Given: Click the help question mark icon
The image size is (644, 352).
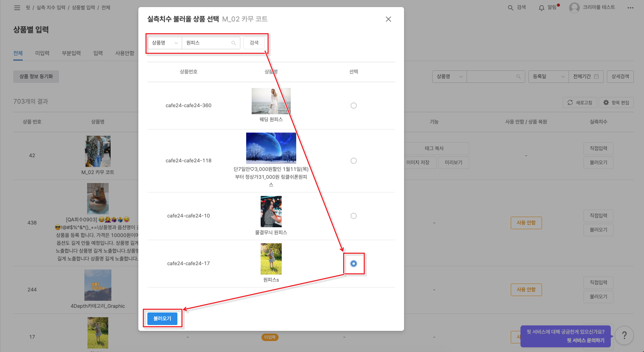Looking at the screenshot, I should click(x=624, y=336).
